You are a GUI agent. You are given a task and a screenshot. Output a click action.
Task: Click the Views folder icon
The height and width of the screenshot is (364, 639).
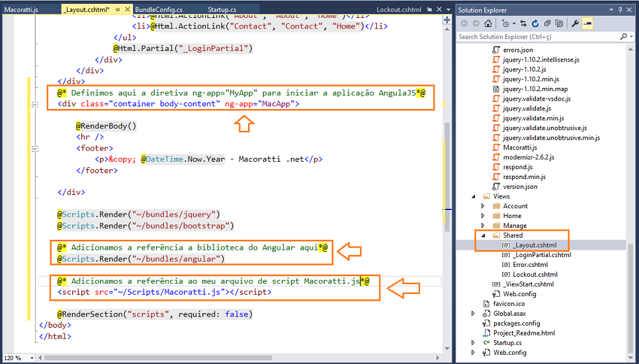(x=486, y=196)
